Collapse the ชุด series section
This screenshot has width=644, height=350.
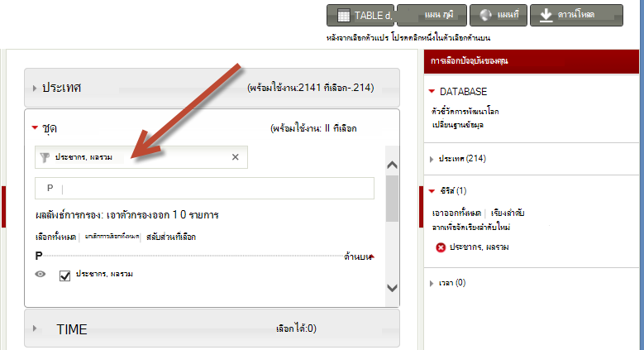point(35,127)
